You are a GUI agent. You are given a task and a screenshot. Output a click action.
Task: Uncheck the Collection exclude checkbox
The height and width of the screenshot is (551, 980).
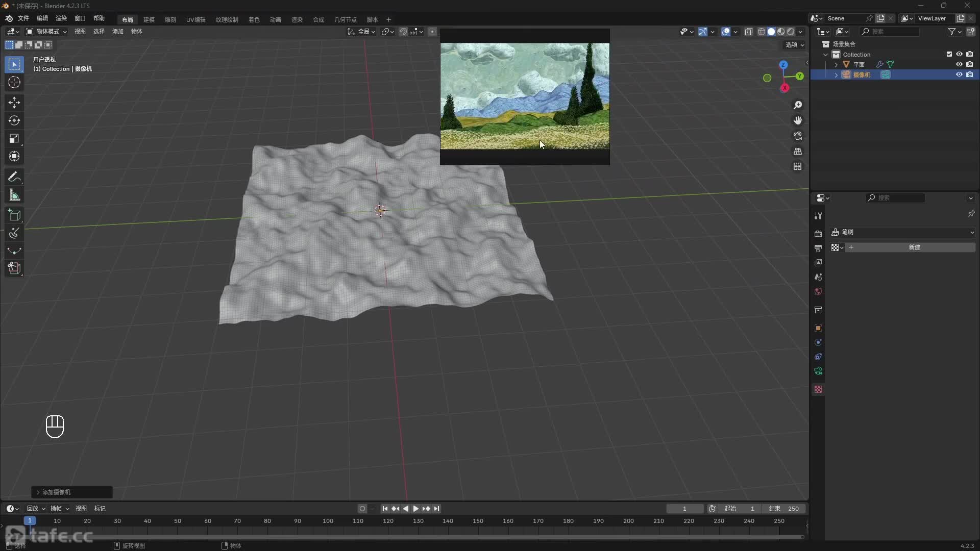(949, 54)
